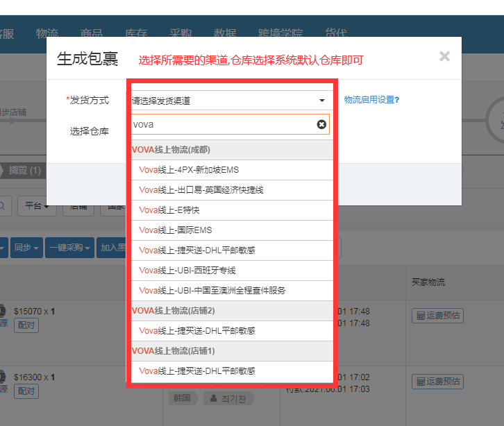The width and height of the screenshot is (504, 426).
Task: Open the 跨境学院 nav menu
Action: (x=280, y=33)
